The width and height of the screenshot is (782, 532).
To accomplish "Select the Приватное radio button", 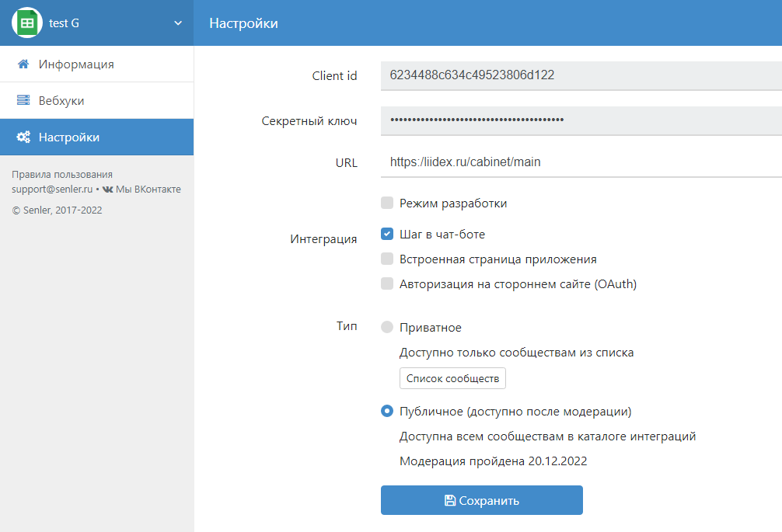I will point(387,328).
